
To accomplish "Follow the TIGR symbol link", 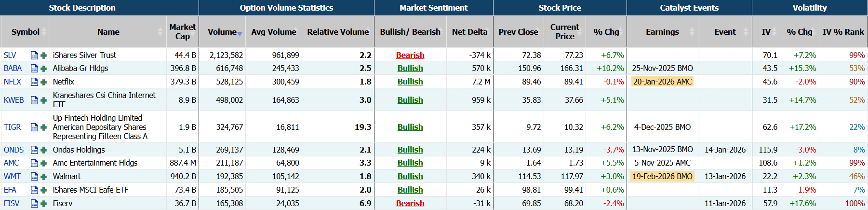I will 13,127.
